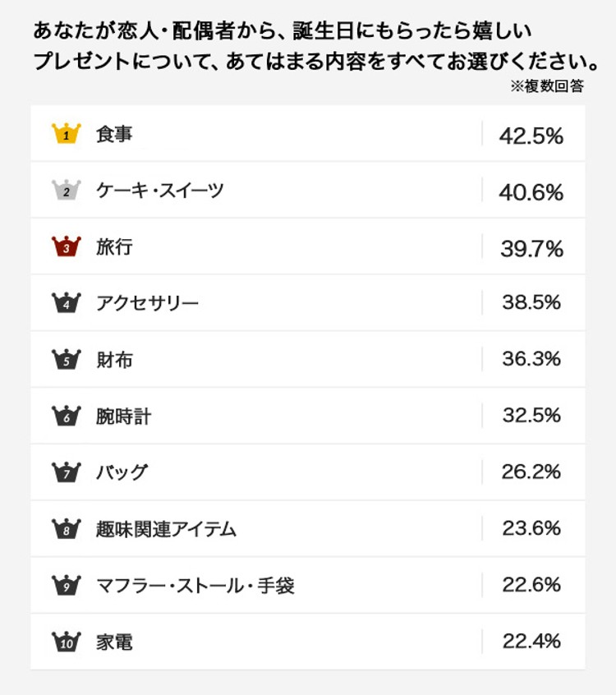Click the 旅行 ranking label
Viewport: 616px width, 695px height.
pyautogui.click(x=114, y=247)
